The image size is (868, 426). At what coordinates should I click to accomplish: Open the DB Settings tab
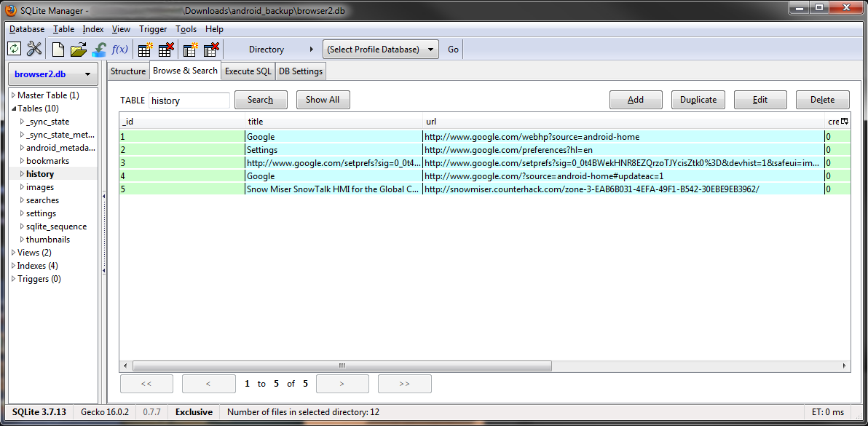tap(301, 71)
